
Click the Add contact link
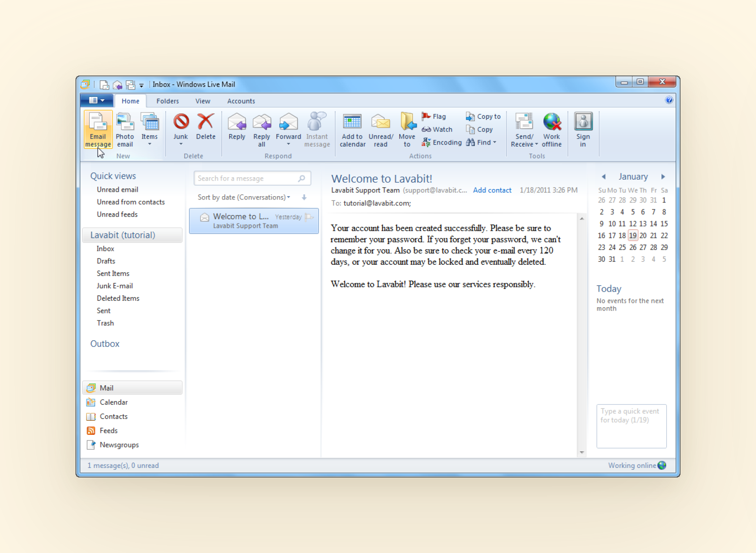point(492,190)
